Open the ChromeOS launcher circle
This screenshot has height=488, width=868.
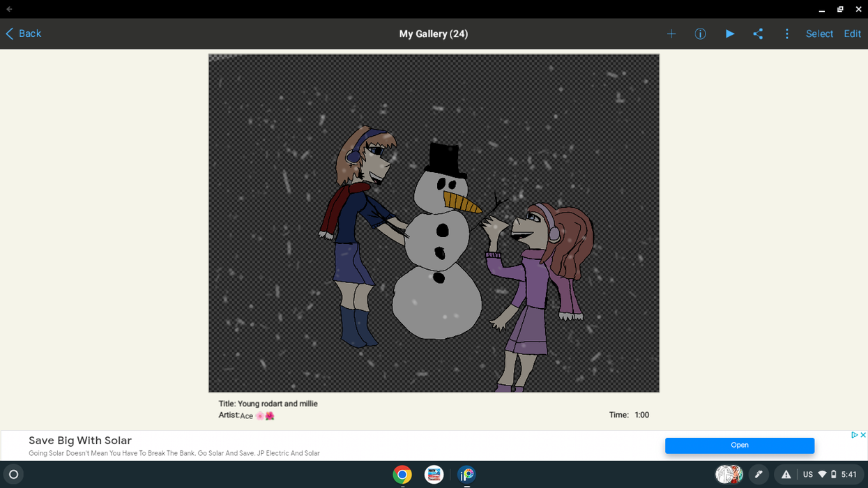(13, 475)
